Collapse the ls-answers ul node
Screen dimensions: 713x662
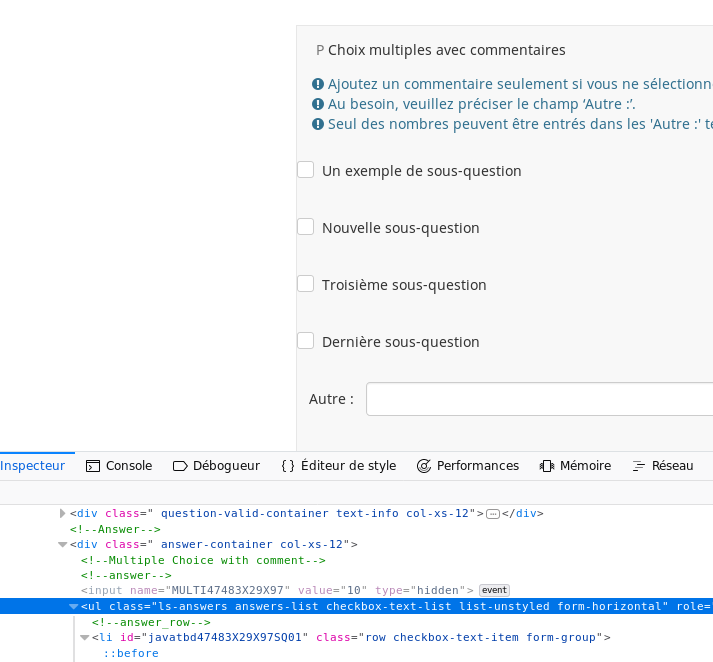click(x=74, y=607)
